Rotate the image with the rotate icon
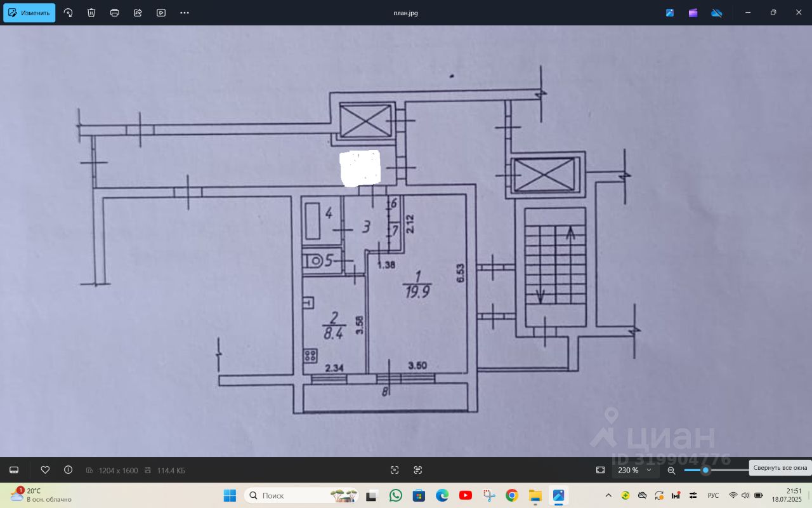Viewport: 812px width, 508px height. coord(68,13)
